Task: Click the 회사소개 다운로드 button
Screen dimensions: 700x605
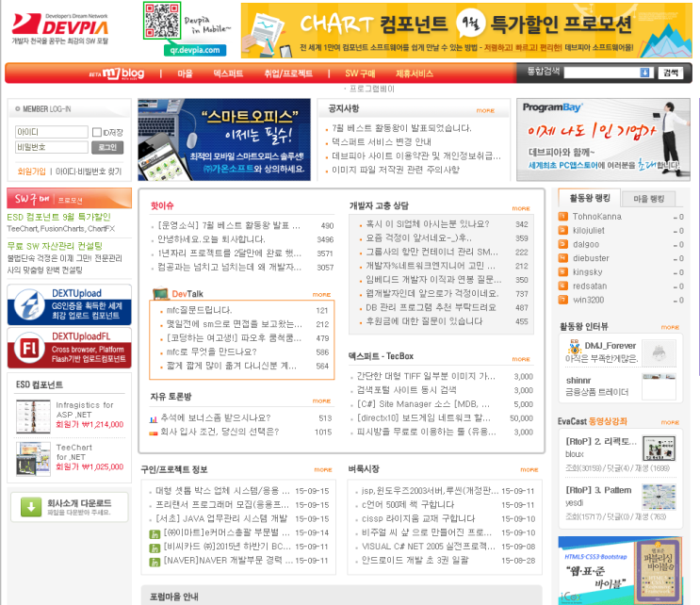Action: coord(69,507)
